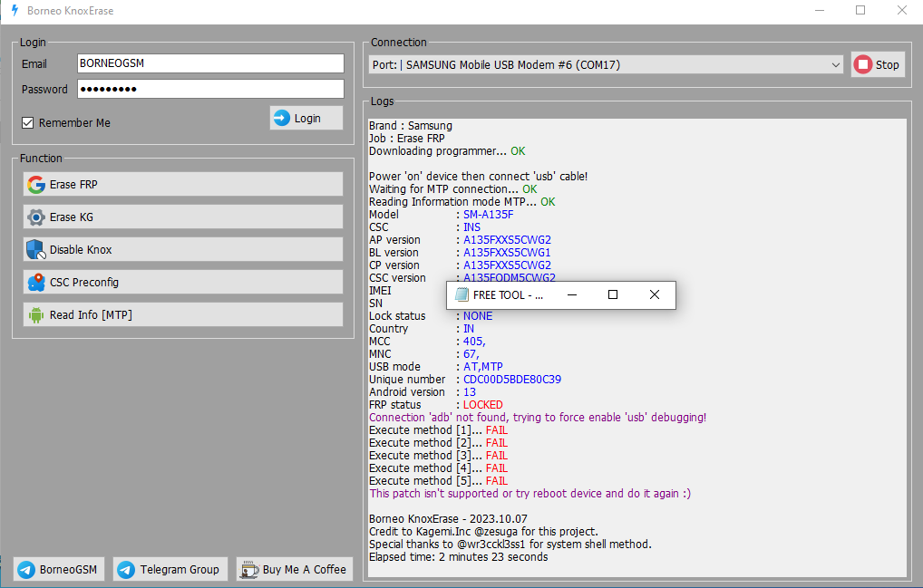Focus the Password input field
923x588 pixels.
(x=210, y=89)
